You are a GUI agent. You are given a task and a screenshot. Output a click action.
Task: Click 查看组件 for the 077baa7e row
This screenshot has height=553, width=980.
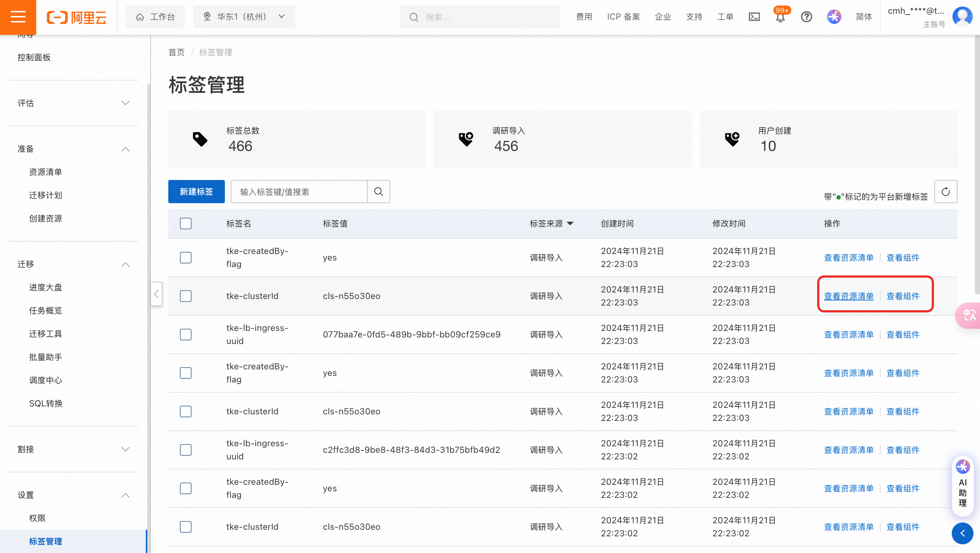click(903, 335)
